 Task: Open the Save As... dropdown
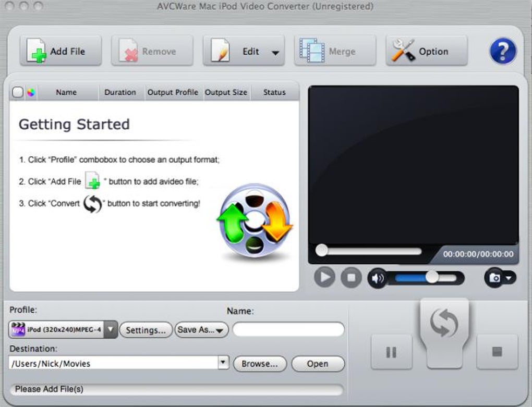coord(201,330)
